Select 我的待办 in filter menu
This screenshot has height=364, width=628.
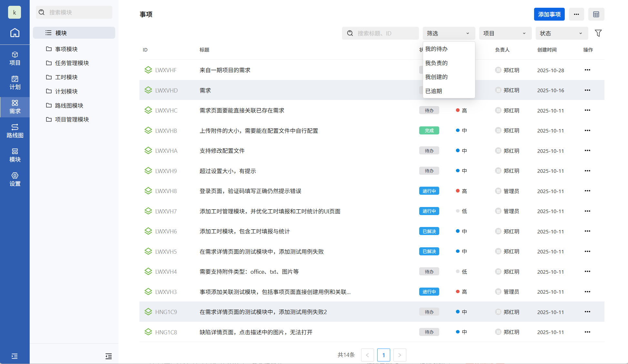coord(436,49)
